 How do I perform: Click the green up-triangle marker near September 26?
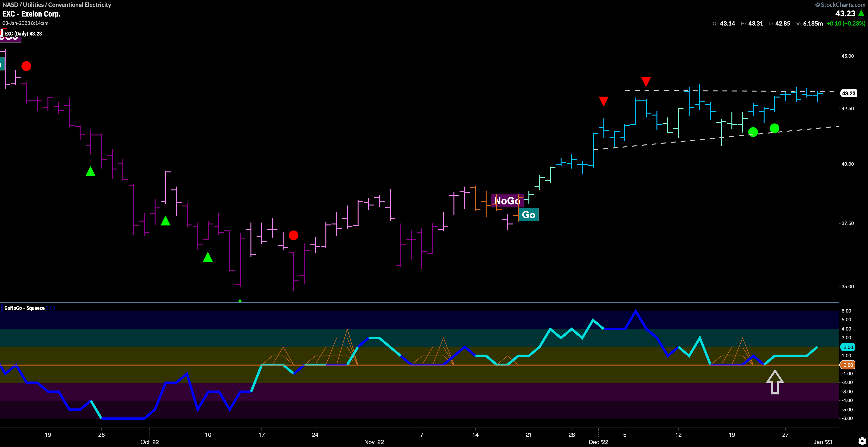[90, 172]
